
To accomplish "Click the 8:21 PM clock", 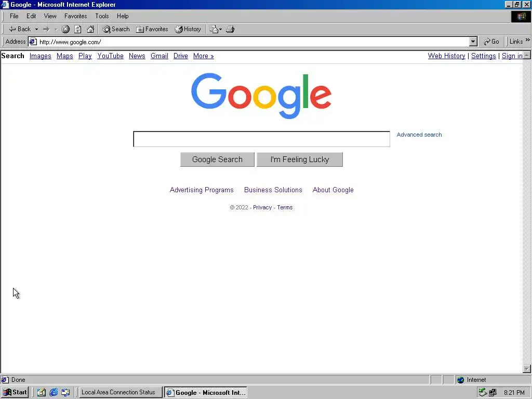I will click(514, 393).
